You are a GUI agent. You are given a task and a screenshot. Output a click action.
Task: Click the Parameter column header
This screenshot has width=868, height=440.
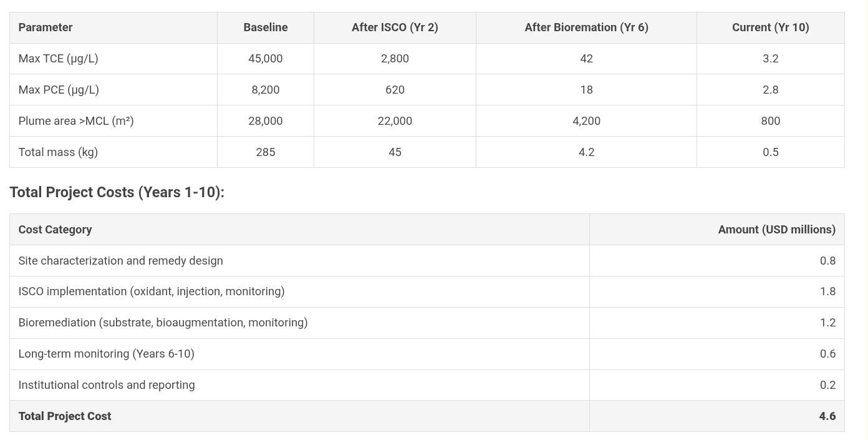(x=46, y=27)
